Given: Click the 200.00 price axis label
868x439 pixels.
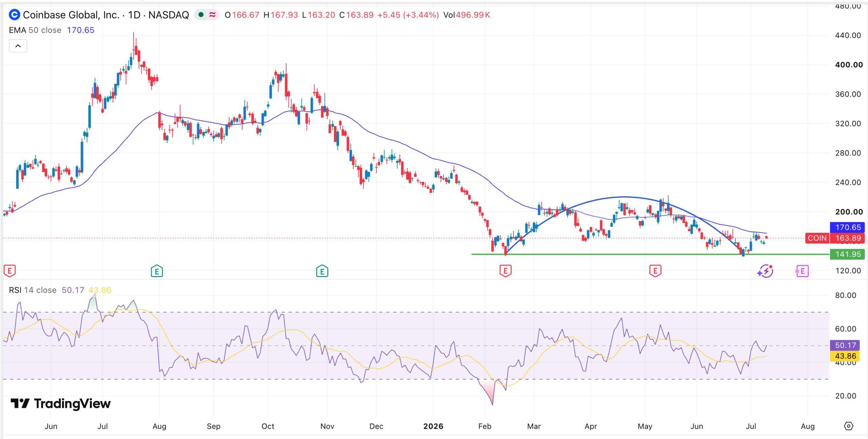Looking at the screenshot, I should 849,212.
